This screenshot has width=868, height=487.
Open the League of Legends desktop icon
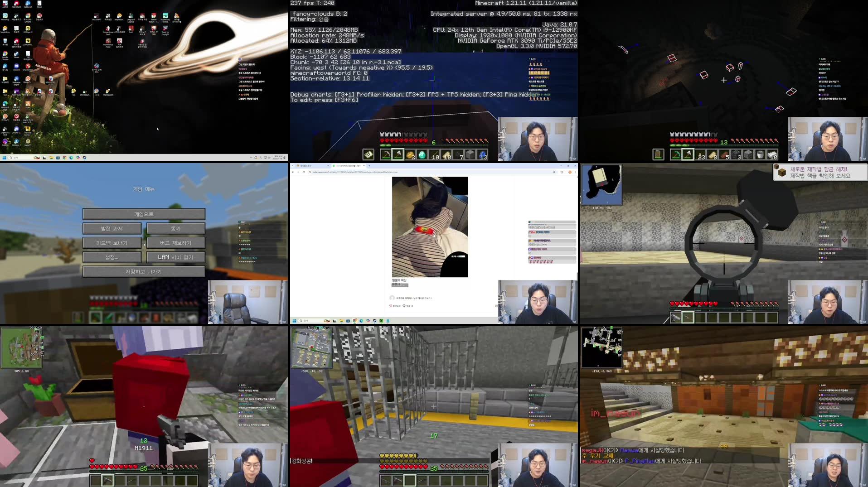[x=131, y=17]
